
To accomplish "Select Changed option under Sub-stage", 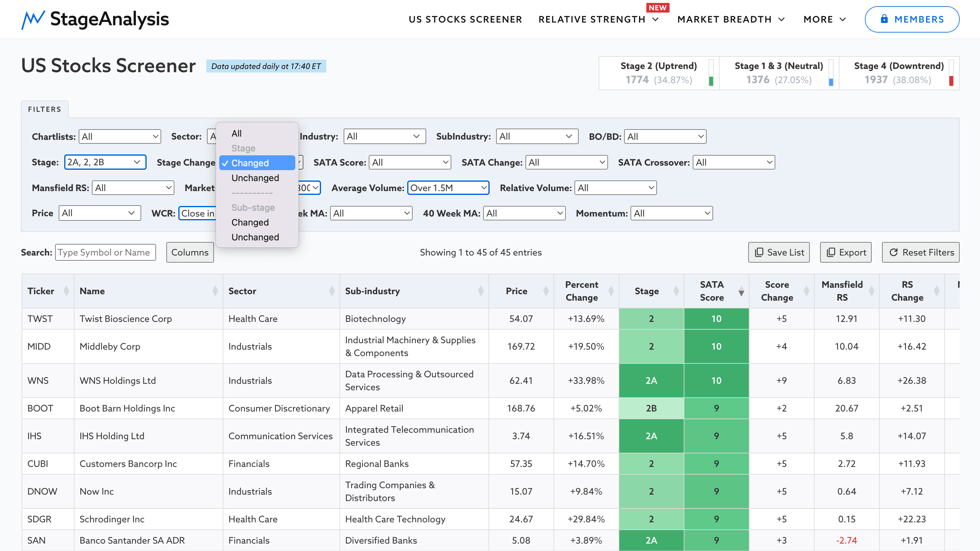I will [257, 222].
